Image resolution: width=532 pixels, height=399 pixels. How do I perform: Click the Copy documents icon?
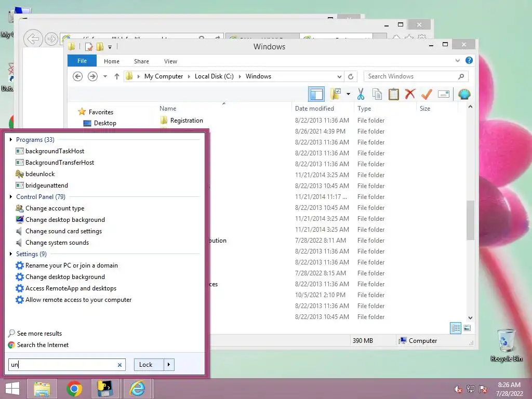[x=377, y=94]
